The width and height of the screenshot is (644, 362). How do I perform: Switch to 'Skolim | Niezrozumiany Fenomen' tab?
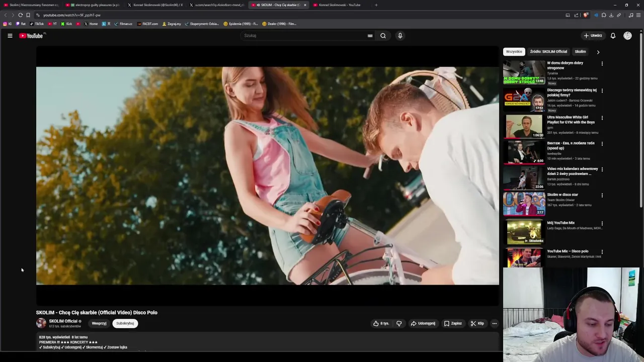point(31,5)
